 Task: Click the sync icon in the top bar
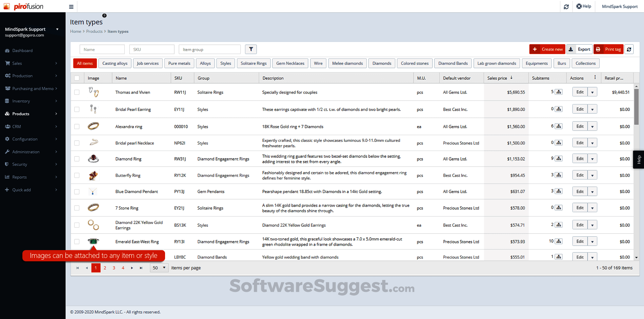point(566,6)
